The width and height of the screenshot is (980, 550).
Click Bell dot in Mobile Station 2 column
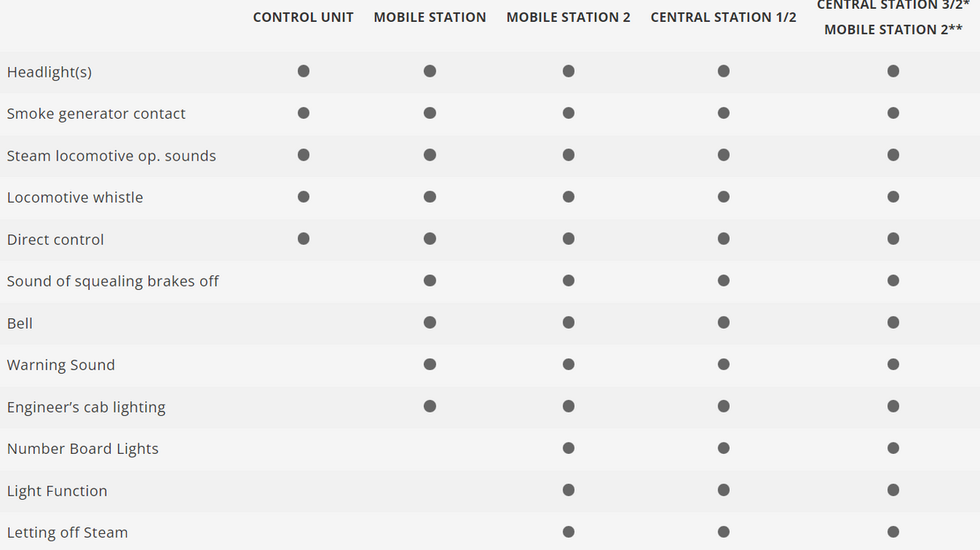click(x=568, y=322)
